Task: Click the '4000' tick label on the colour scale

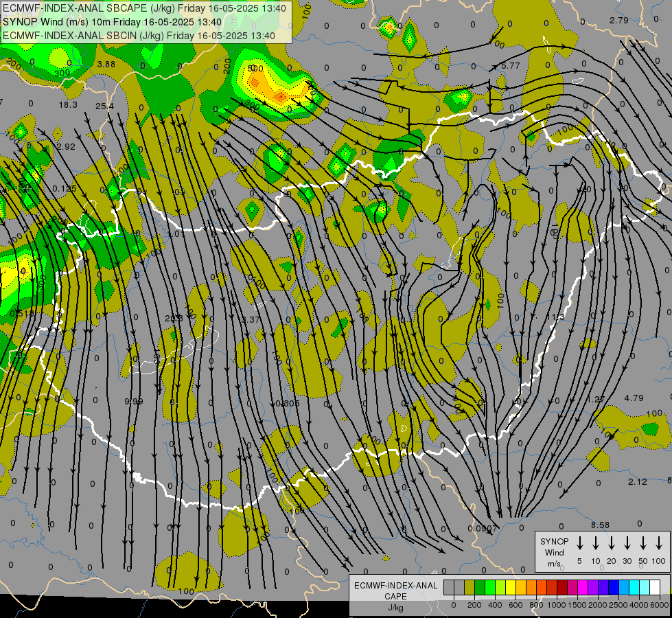Action: point(639,605)
